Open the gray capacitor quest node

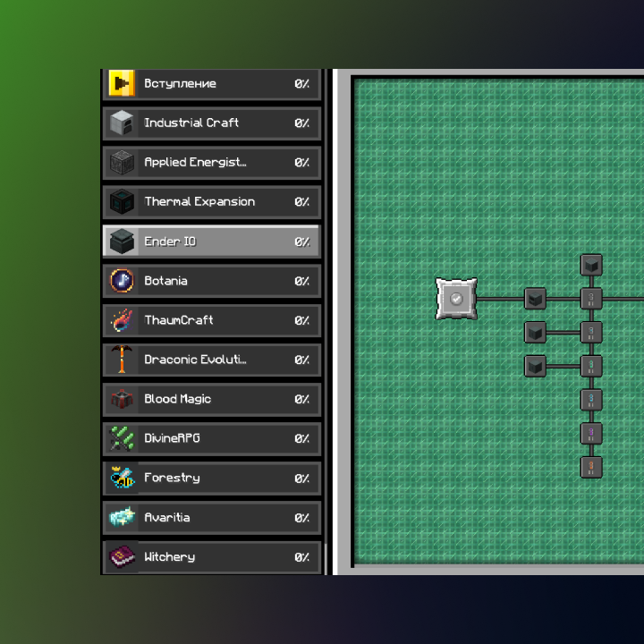[591, 299]
